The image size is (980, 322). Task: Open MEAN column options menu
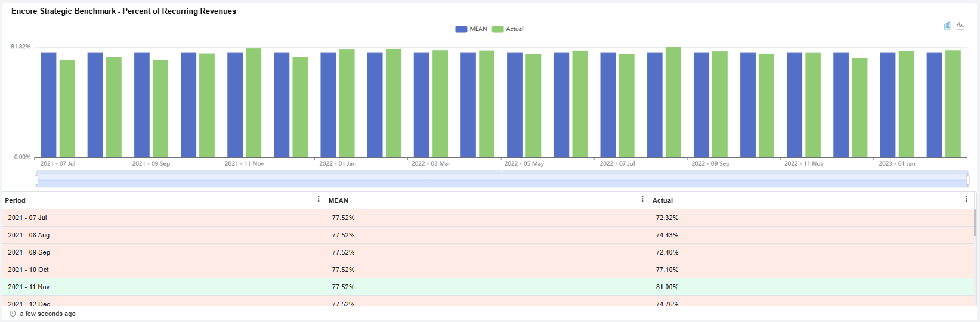[x=642, y=199]
